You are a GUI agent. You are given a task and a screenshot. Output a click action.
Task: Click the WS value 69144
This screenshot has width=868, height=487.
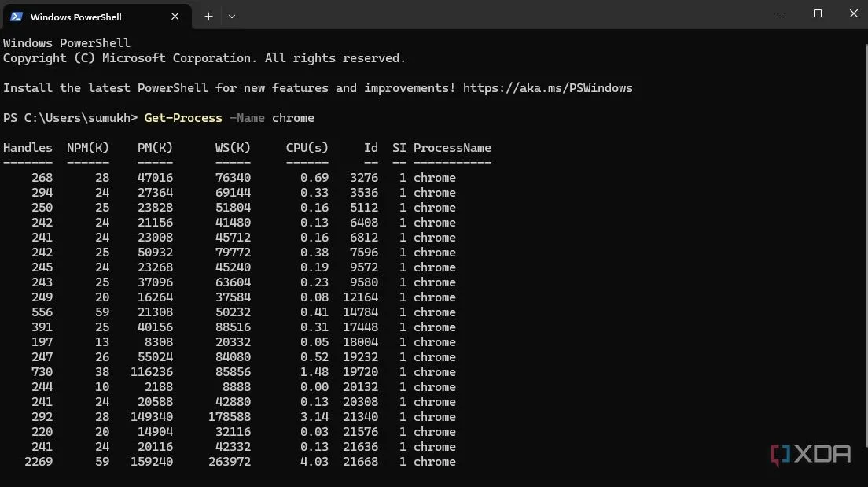[x=233, y=193]
